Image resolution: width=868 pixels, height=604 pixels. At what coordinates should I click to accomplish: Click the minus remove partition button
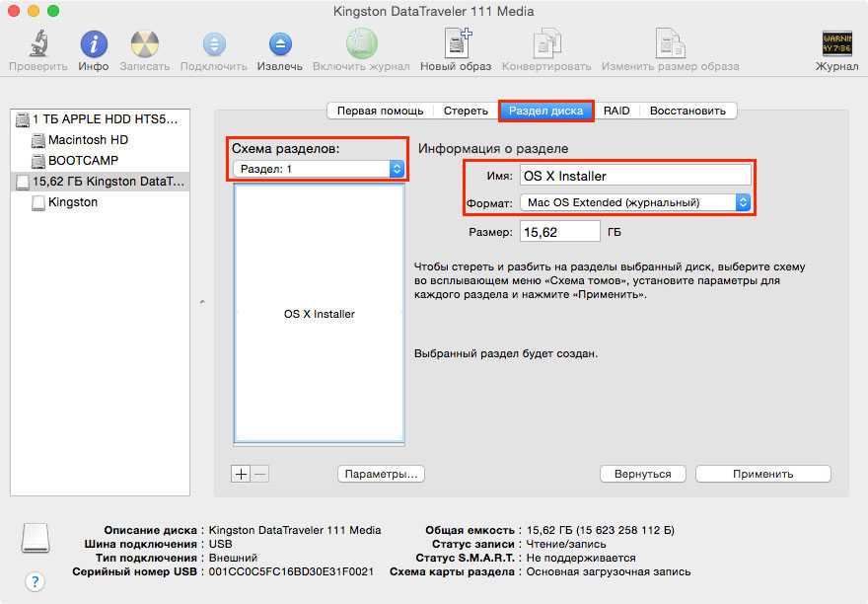tap(260, 475)
